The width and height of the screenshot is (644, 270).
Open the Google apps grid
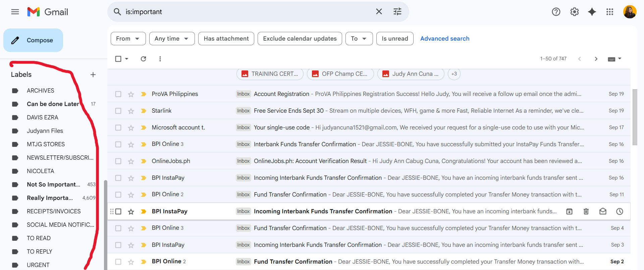[x=609, y=12]
